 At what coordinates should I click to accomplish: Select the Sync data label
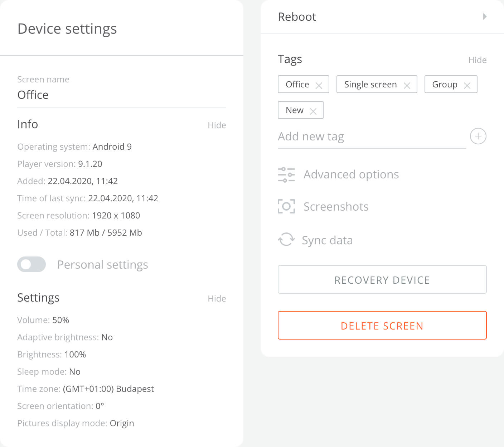pos(327,240)
